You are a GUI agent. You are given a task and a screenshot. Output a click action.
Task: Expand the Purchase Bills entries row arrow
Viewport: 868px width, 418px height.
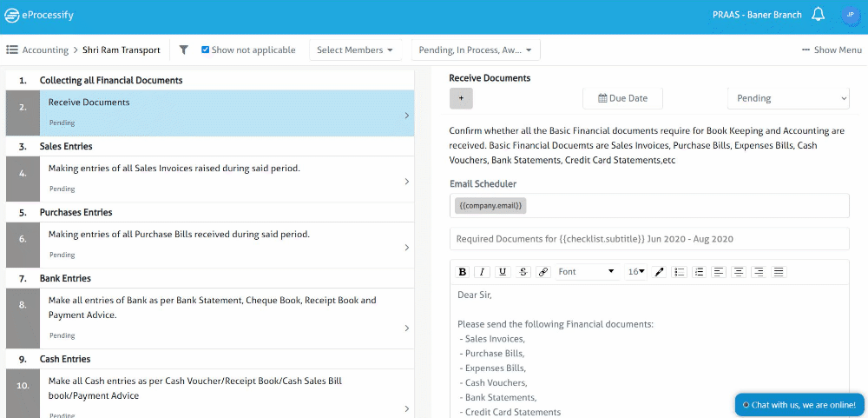pos(407,248)
